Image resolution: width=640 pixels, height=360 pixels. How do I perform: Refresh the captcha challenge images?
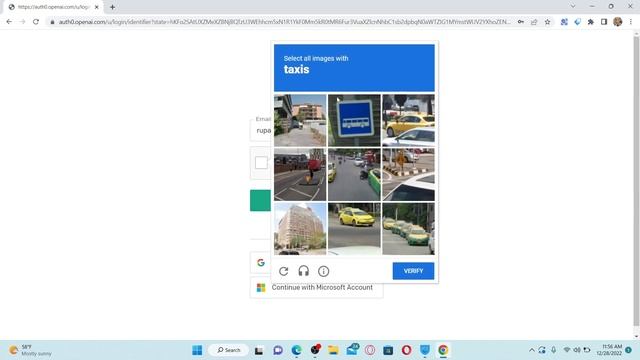(x=284, y=271)
